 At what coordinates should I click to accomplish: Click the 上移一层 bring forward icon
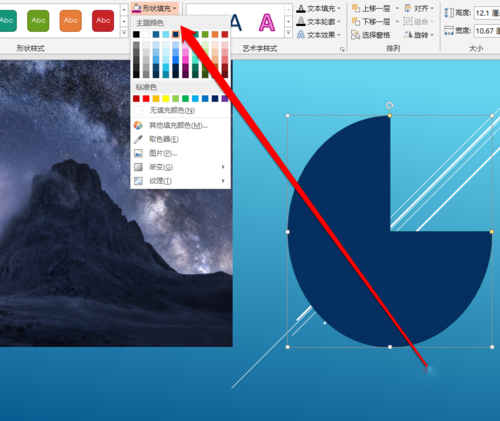coord(356,8)
